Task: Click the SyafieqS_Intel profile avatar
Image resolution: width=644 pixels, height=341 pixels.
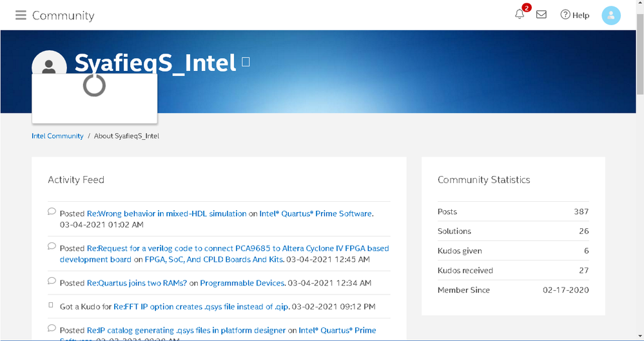Action: pyautogui.click(x=49, y=63)
